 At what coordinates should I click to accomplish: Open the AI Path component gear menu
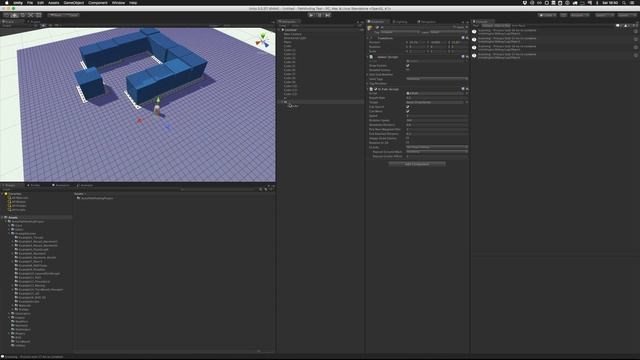tap(467, 89)
